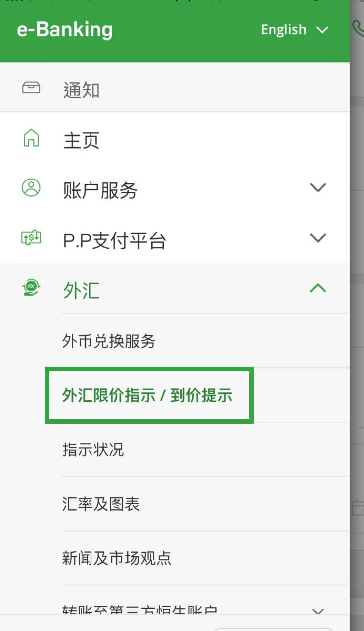Screen dimensions: 364x631
Task: Open the English language dropdown
Action: (x=294, y=30)
